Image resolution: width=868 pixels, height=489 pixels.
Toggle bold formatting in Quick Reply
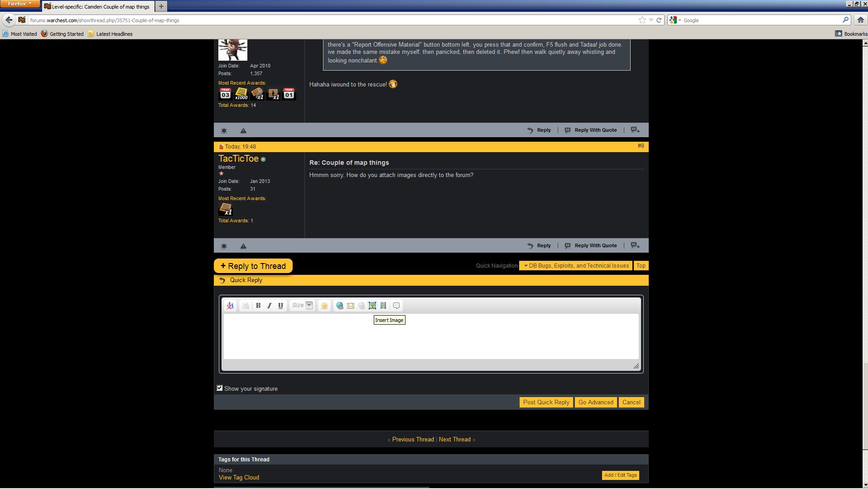[x=258, y=306]
